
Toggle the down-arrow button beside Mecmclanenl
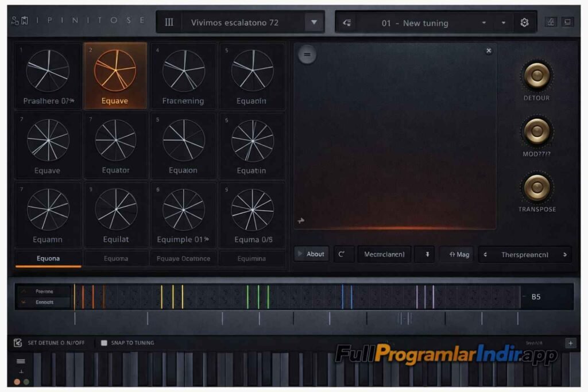point(424,254)
